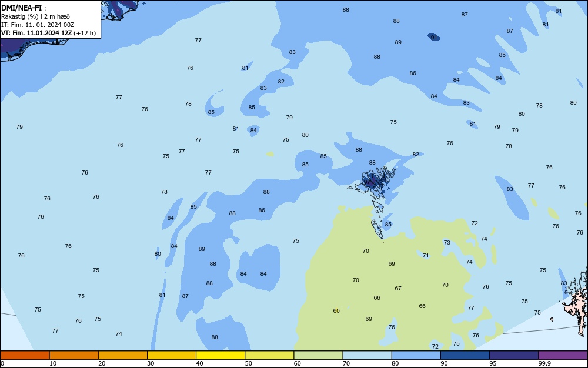Viewport: 588px width, 368px height.
Task: Choose the dark purple 95–99.9 legend swatch
Action: (514, 355)
